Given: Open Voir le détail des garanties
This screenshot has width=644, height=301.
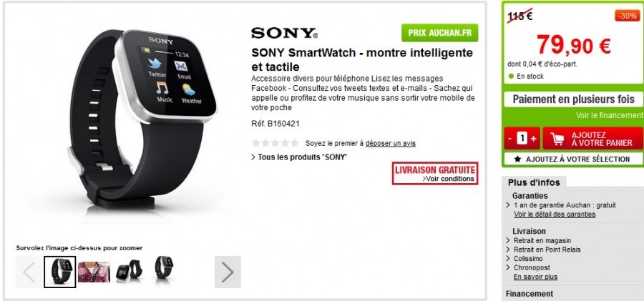Looking at the screenshot, I should coord(555,214).
